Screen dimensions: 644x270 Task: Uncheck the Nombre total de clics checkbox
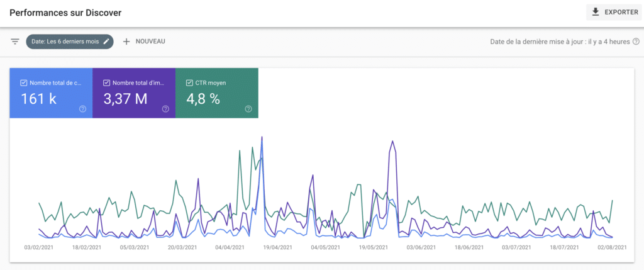point(23,83)
